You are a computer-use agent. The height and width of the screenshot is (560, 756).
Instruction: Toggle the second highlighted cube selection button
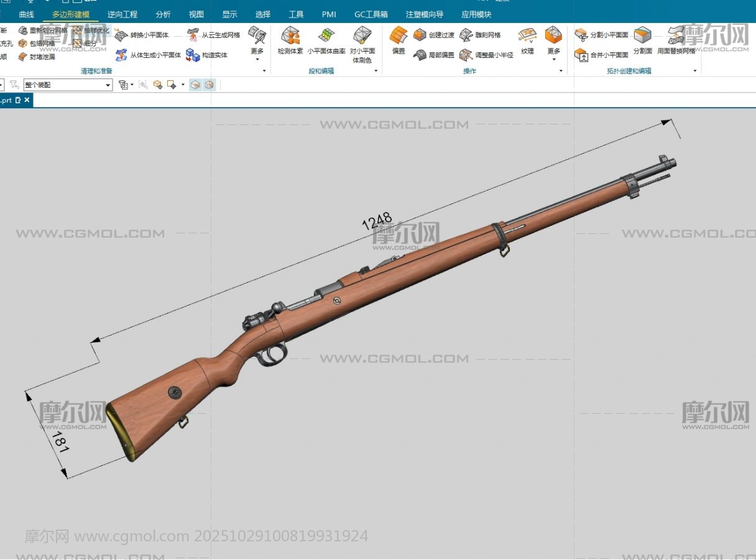pos(210,85)
